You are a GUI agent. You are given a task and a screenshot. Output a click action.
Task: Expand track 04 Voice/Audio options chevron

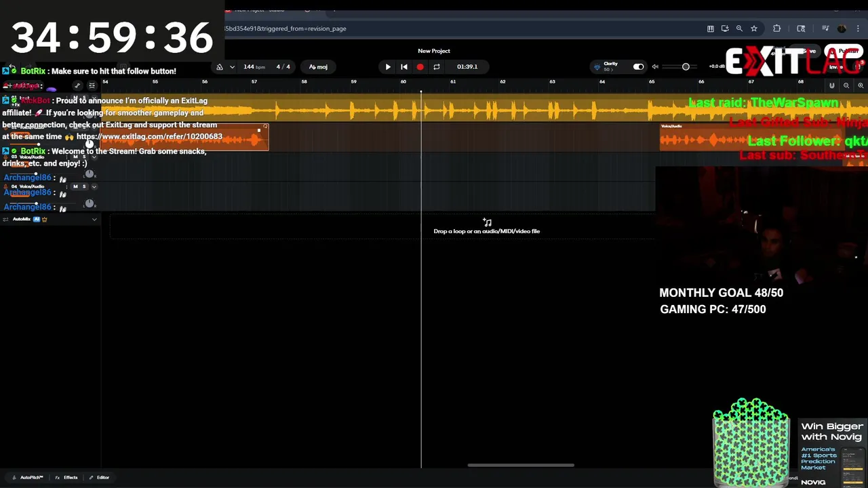point(94,186)
